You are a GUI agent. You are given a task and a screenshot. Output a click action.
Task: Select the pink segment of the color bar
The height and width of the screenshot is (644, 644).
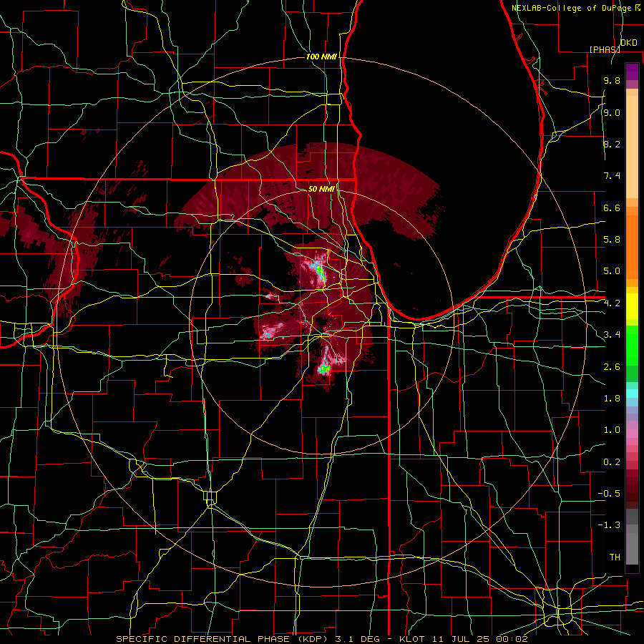tap(632, 434)
